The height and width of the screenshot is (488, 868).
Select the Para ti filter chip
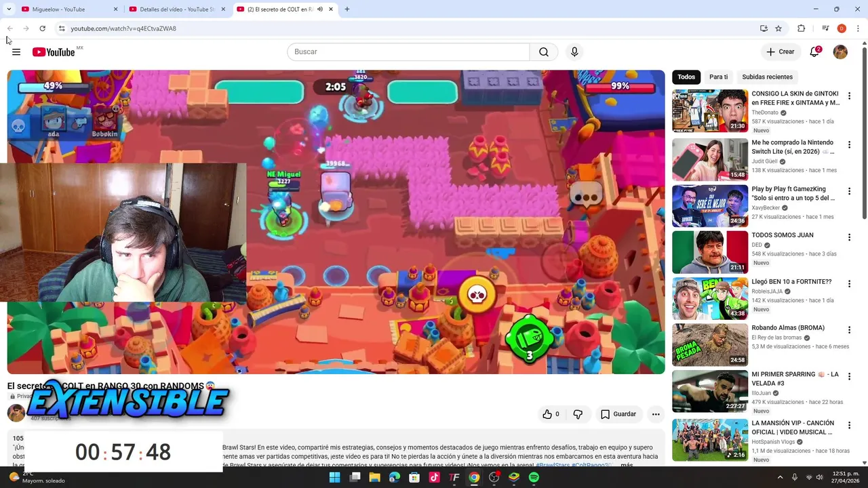(718, 77)
